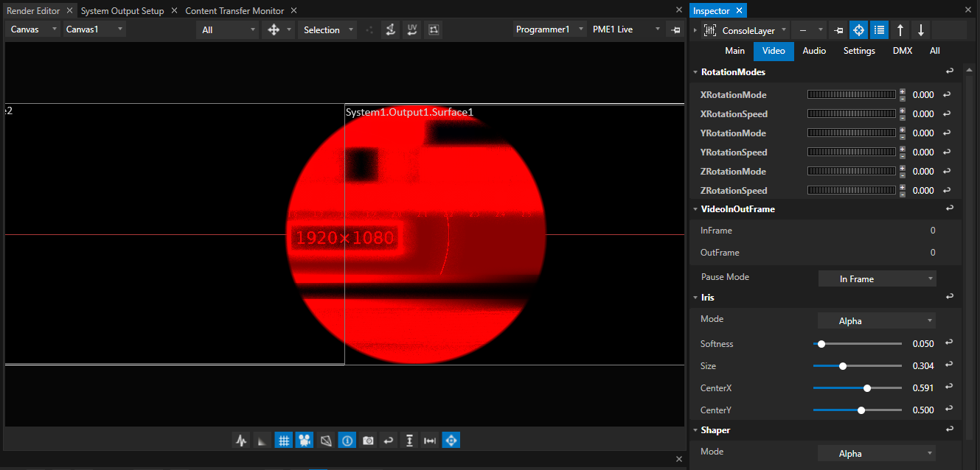Open the Pause Mode dropdown
This screenshot has height=470, width=980.
pos(877,278)
